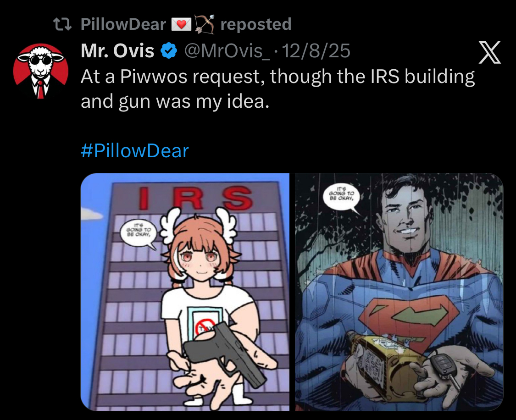Open the IRS anime girl image

click(185, 292)
